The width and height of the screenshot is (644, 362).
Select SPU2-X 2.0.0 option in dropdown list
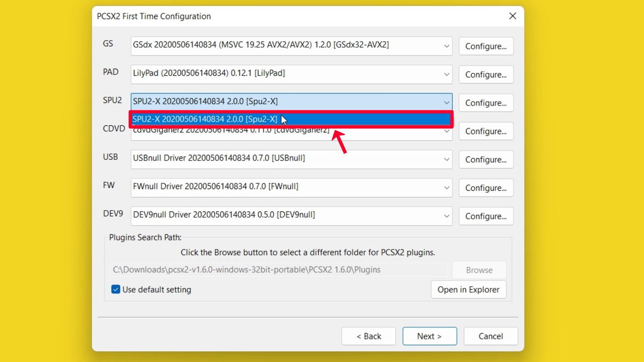pyautogui.click(x=291, y=119)
